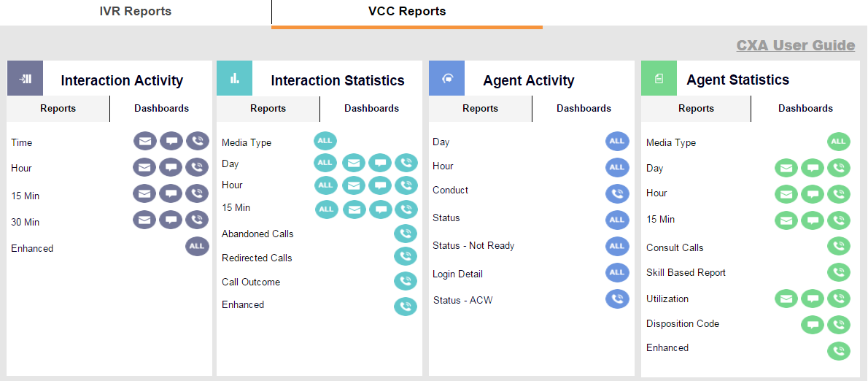Select Reports tab in Agent Activity panel
The width and height of the screenshot is (868, 381).
[480, 109]
